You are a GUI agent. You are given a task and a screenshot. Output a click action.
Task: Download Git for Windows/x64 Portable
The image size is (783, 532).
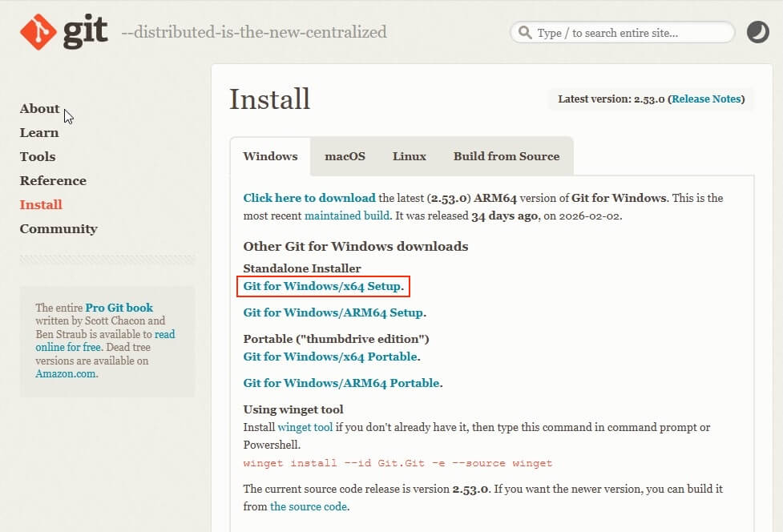coord(330,357)
